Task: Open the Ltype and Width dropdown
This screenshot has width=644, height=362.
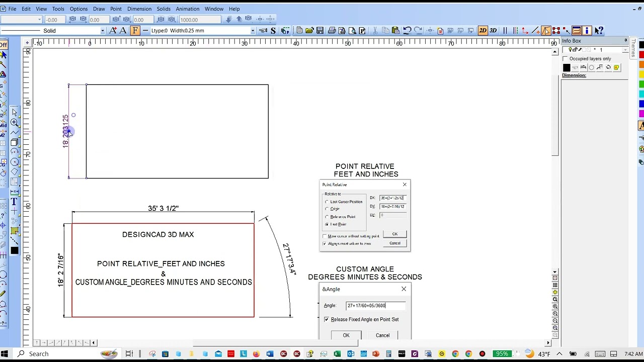Action: [x=253, y=31]
